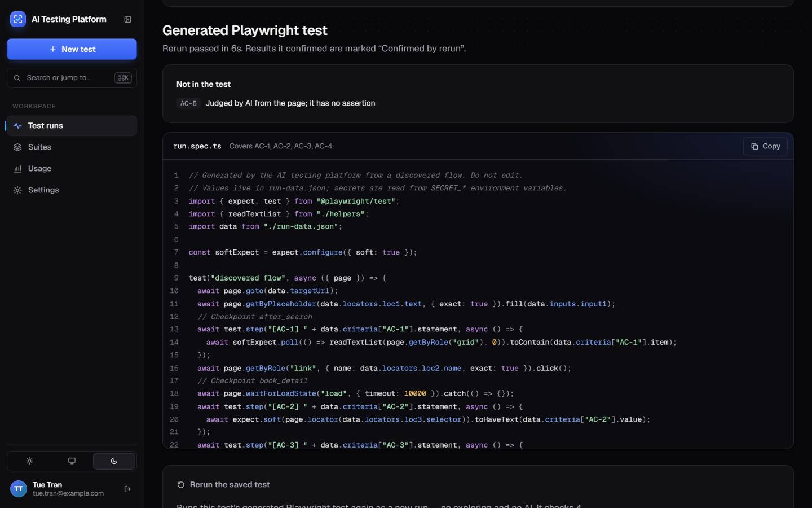This screenshot has width=812, height=508.
Task: Click the Test runs pulse icon
Action: 17,126
